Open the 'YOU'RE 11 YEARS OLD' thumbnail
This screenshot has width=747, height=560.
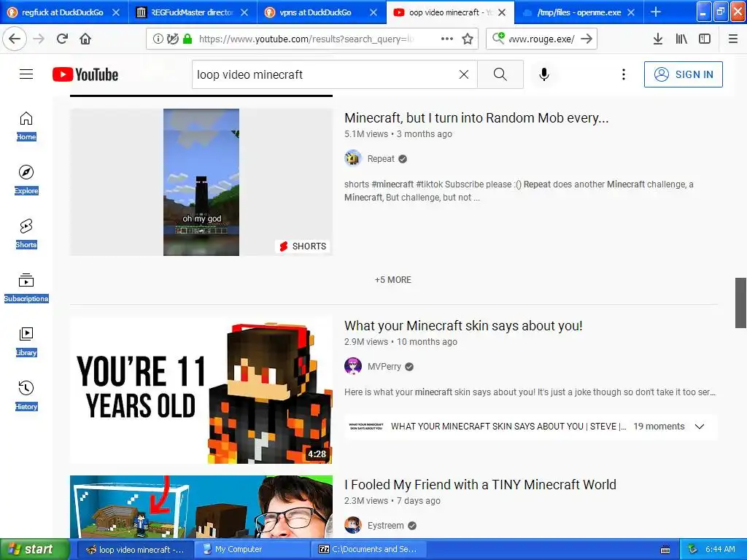[x=201, y=391]
